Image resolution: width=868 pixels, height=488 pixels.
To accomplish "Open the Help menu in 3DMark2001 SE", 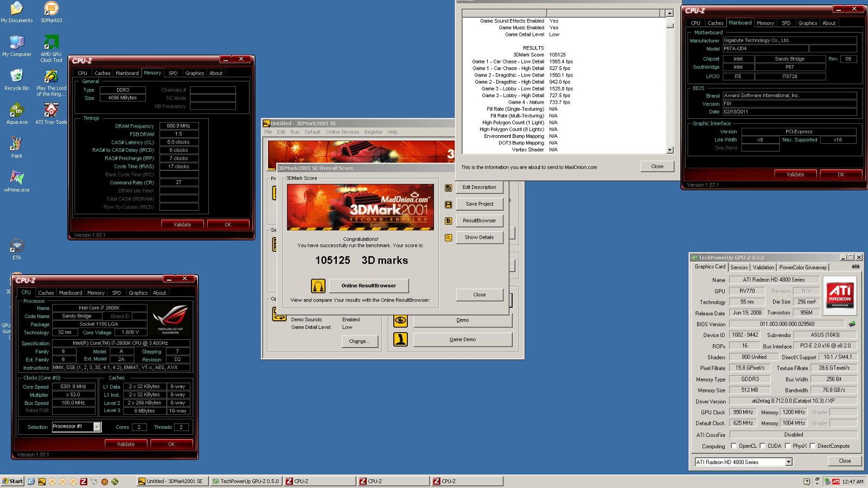I will [x=393, y=132].
